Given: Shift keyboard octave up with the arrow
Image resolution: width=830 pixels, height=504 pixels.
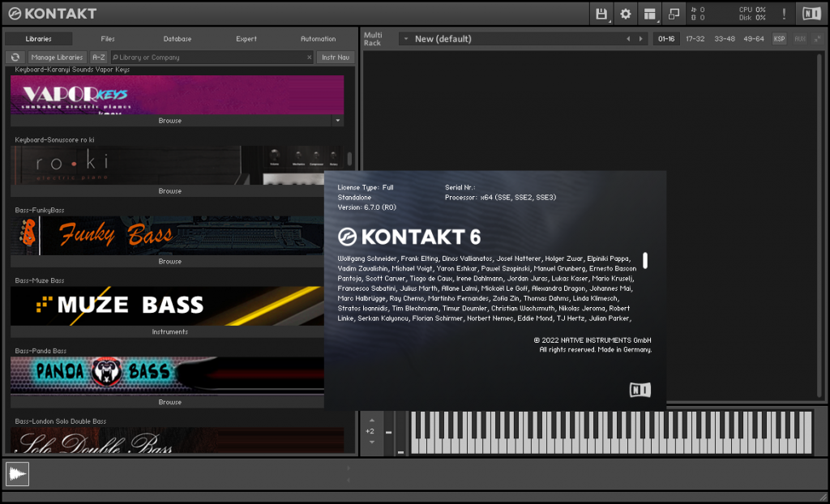Looking at the screenshot, I should click(370, 420).
